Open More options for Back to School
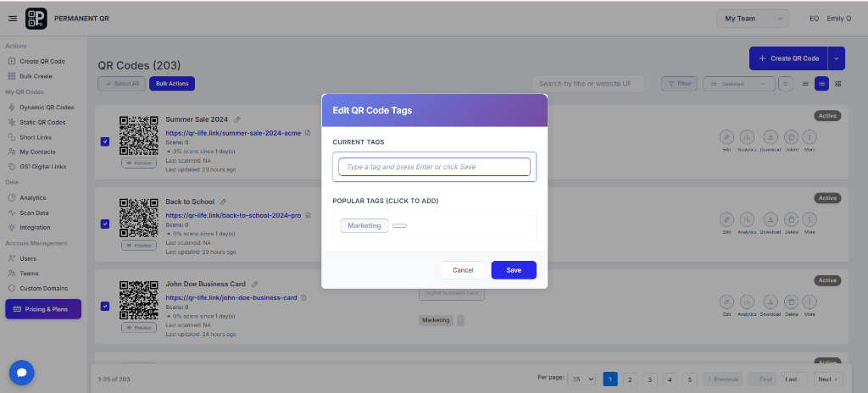The width and height of the screenshot is (868, 393). coord(810,219)
